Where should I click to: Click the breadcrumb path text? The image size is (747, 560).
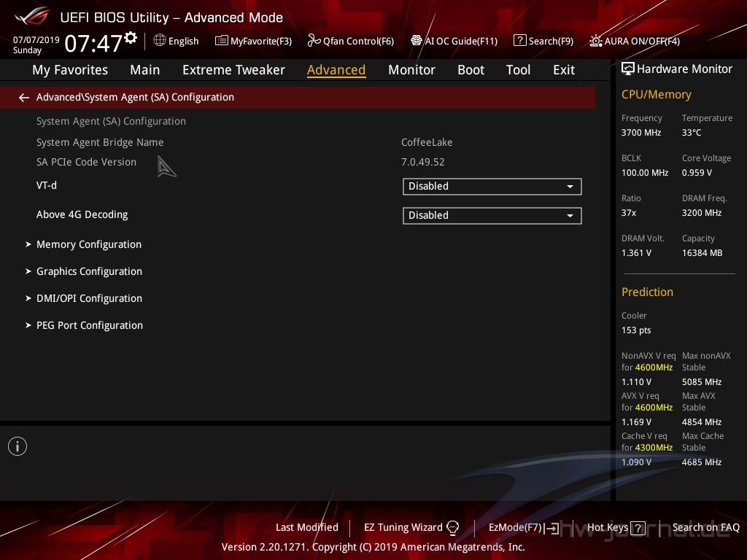click(135, 98)
